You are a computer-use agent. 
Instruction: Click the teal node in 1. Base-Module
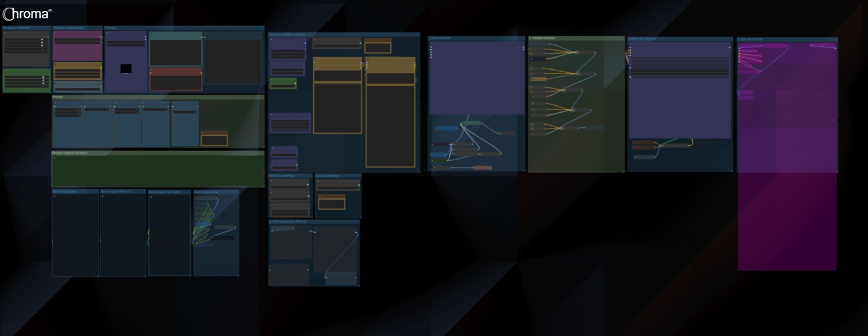tap(471, 123)
